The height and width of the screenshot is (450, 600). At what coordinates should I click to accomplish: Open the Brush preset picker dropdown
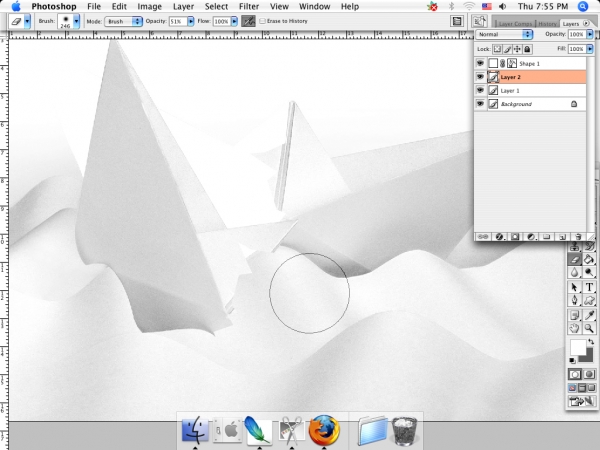click(77, 21)
